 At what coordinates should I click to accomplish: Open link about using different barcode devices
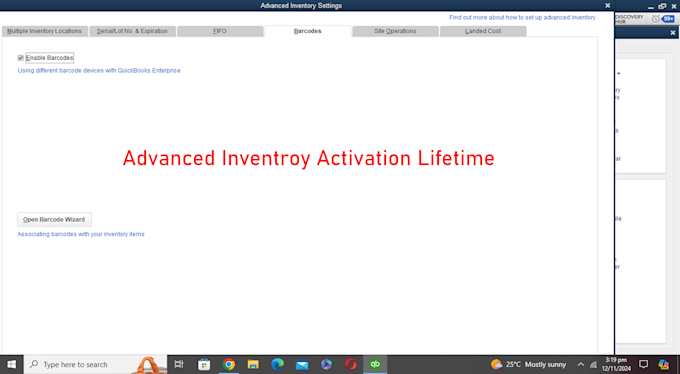point(99,70)
